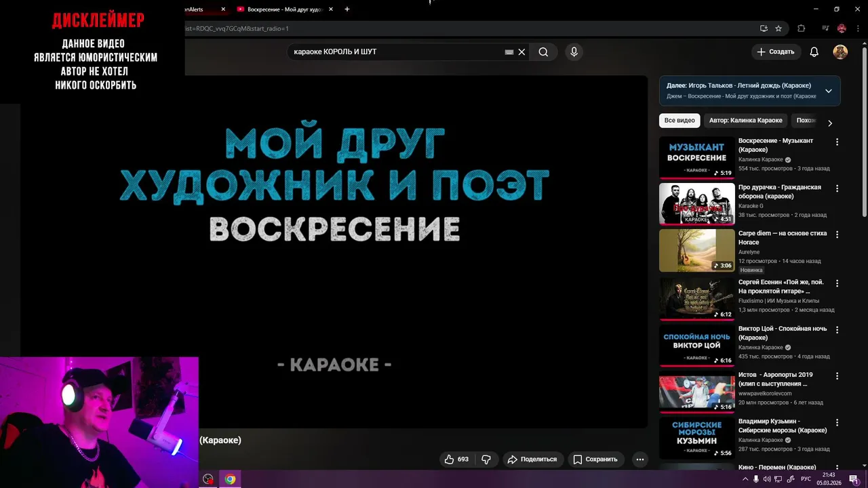Open a new browser tab with plus
This screenshot has height=488, width=868.
(347, 9)
